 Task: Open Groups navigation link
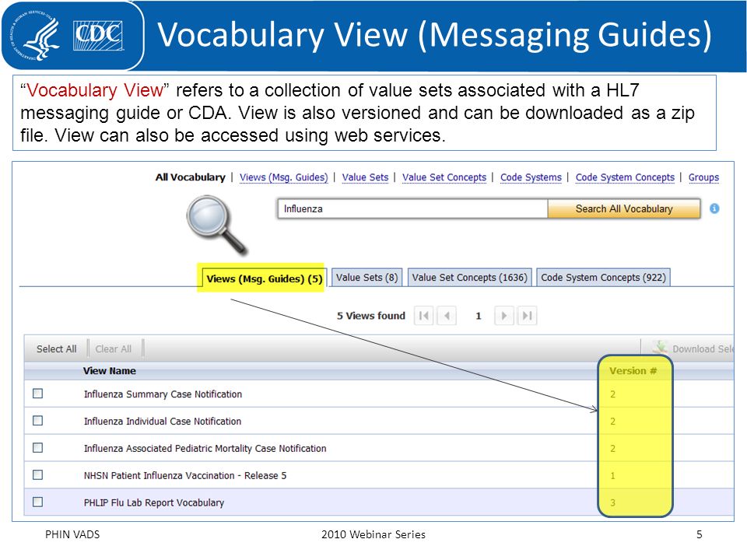(x=703, y=177)
